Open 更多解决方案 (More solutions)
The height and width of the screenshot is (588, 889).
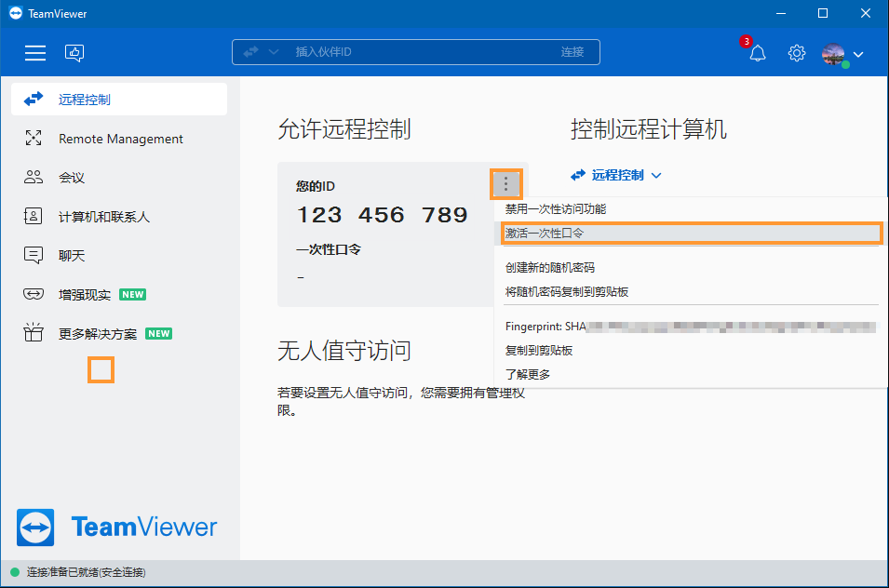(x=33, y=332)
